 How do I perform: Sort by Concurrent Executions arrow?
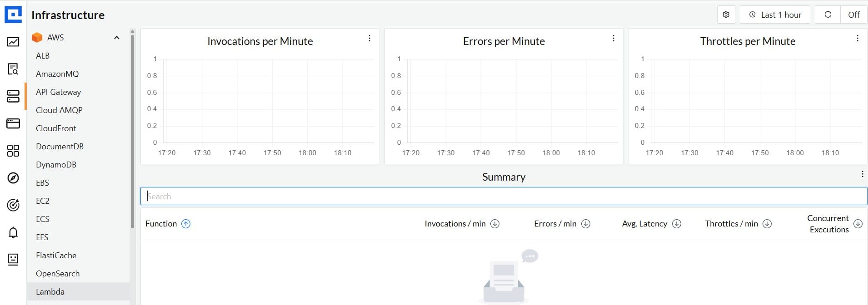click(x=858, y=224)
